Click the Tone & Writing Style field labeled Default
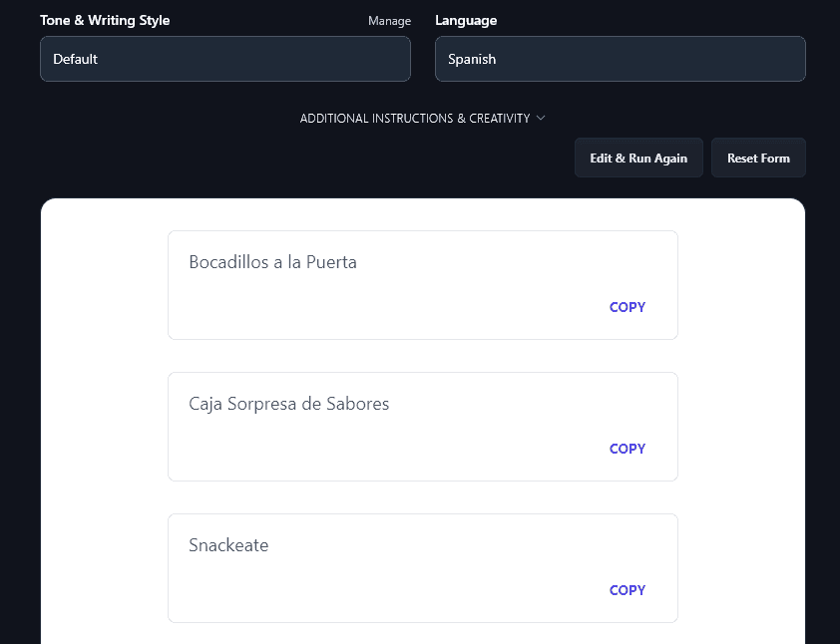This screenshot has width=840, height=644. pos(224,58)
